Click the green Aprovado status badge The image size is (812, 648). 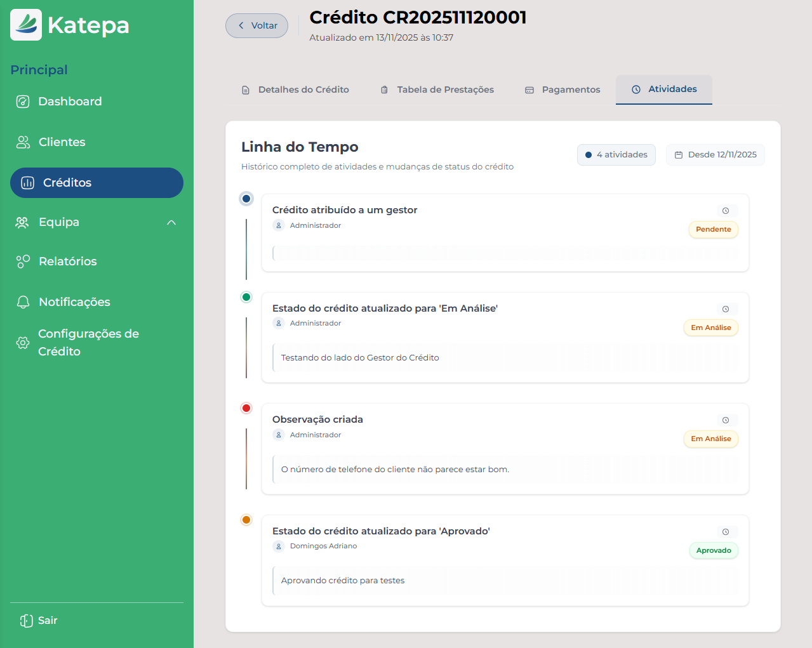[x=714, y=550]
